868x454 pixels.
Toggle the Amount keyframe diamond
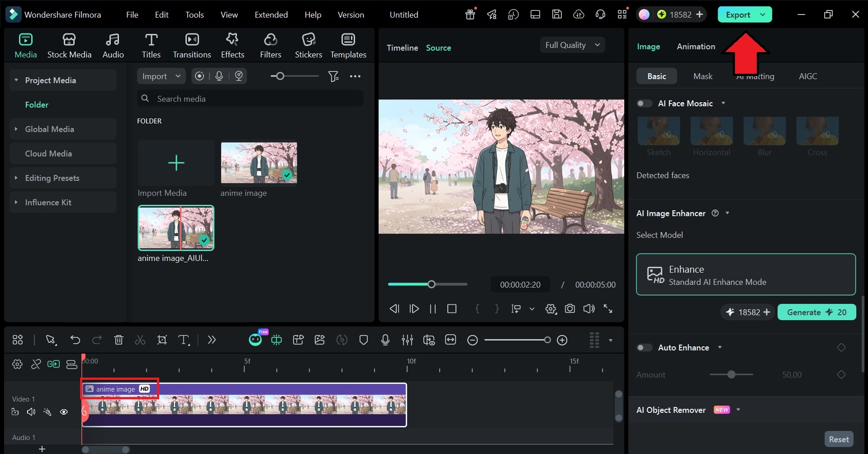841,374
